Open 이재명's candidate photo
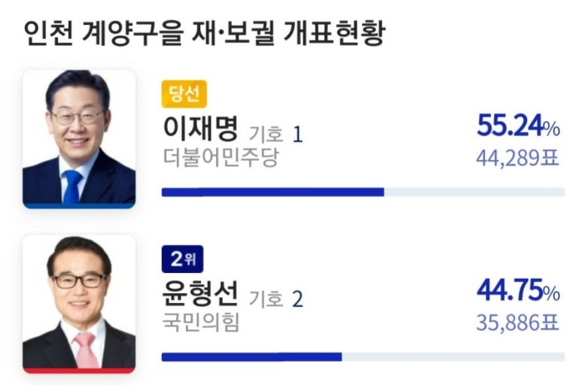This screenshot has height=385, width=588. pos(79,135)
